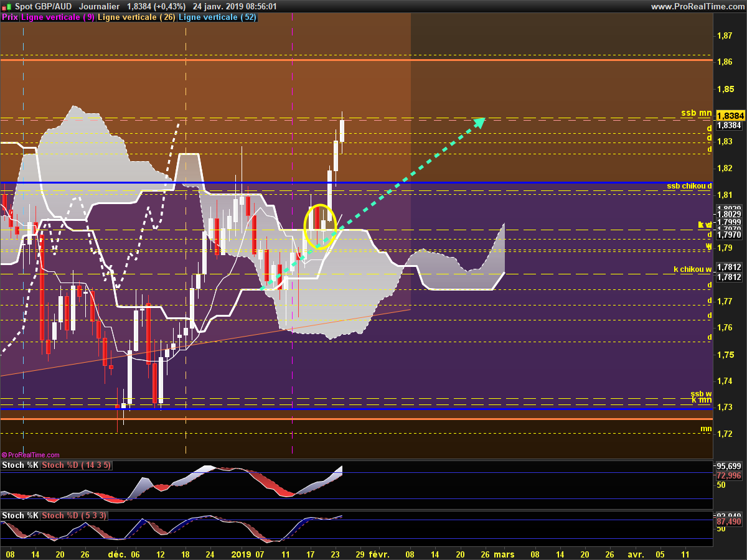Image resolution: width=747 pixels, height=560 pixels.
Task: Click the 1,8029 price axis tag
Action: click(x=729, y=214)
